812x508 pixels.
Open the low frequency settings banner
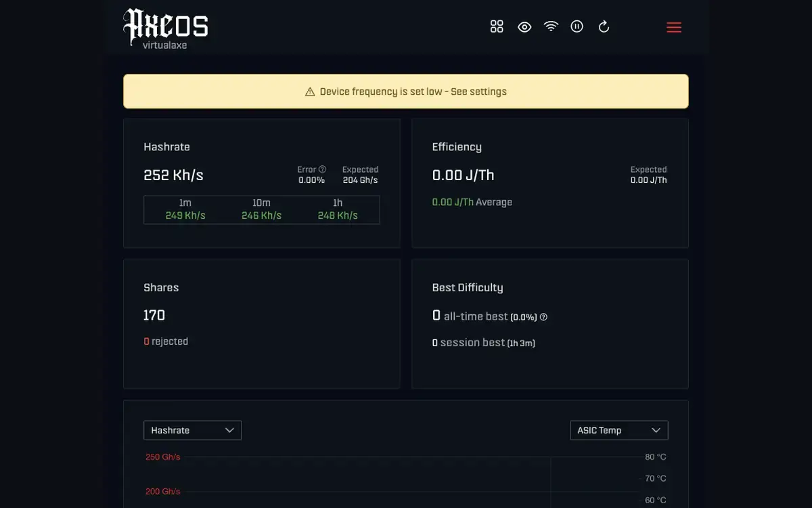click(406, 91)
